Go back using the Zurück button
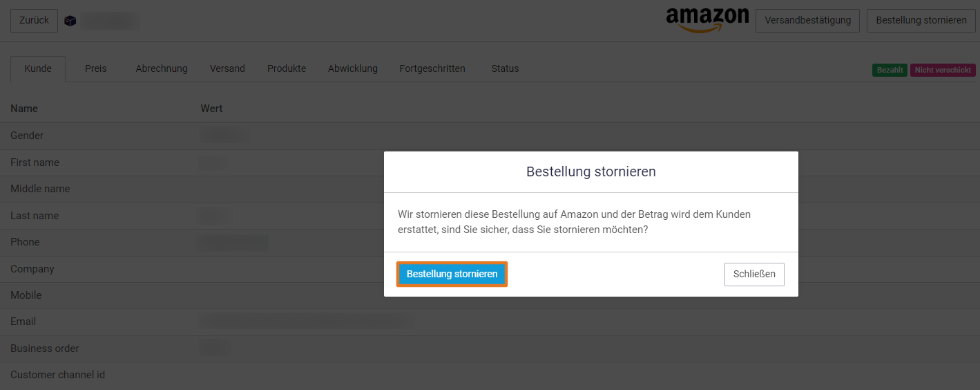This screenshot has height=390, width=980. [x=34, y=21]
